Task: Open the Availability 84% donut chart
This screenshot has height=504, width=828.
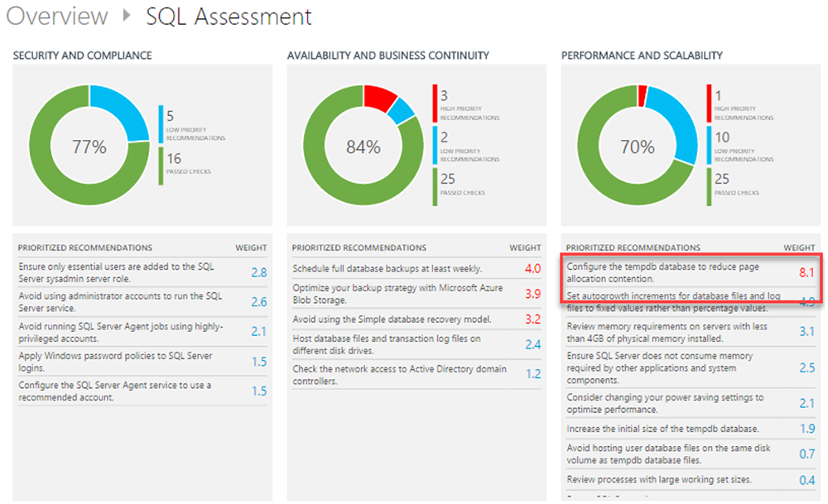Action: click(363, 147)
